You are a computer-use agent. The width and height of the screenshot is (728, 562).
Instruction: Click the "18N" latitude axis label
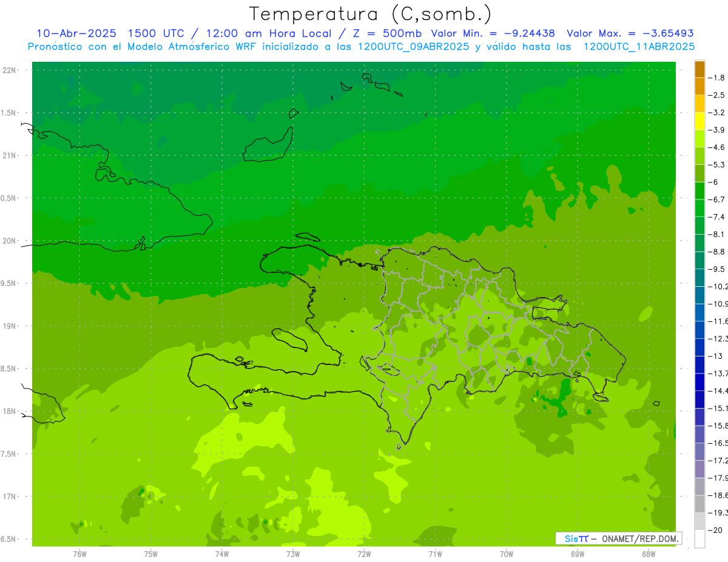10,412
